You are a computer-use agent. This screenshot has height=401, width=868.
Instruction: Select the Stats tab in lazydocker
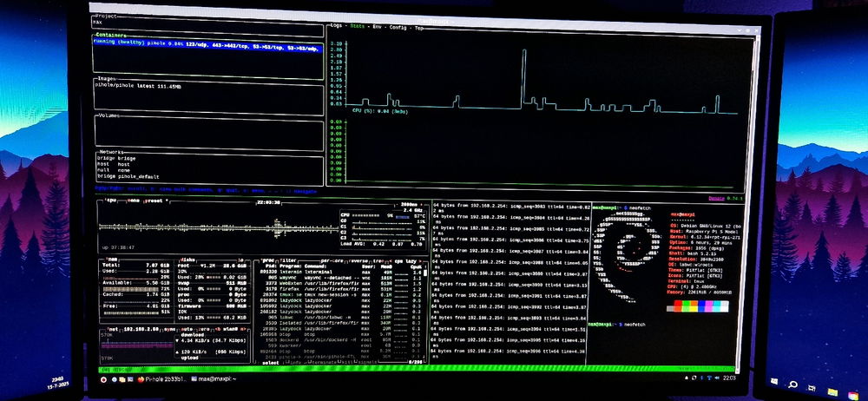(x=357, y=26)
